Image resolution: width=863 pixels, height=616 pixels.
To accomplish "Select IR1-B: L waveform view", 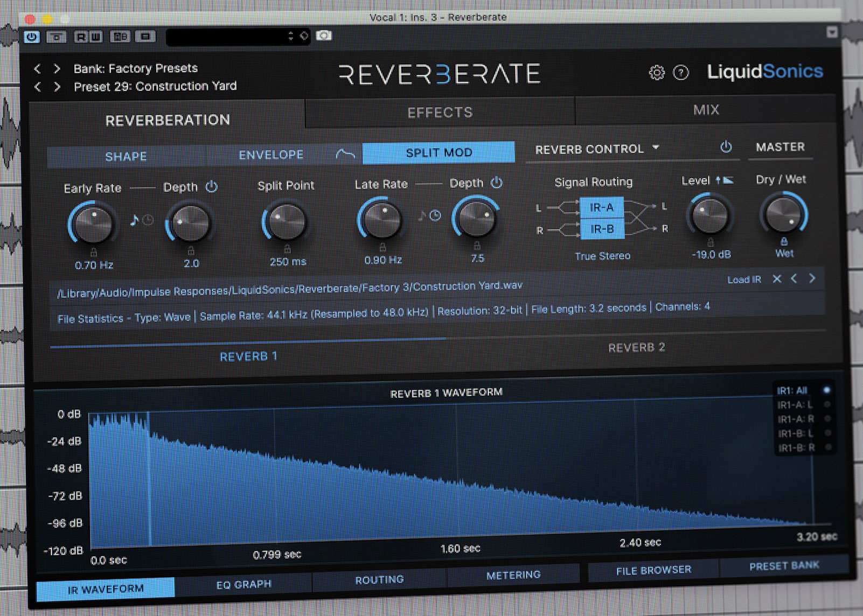I will click(x=805, y=433).
